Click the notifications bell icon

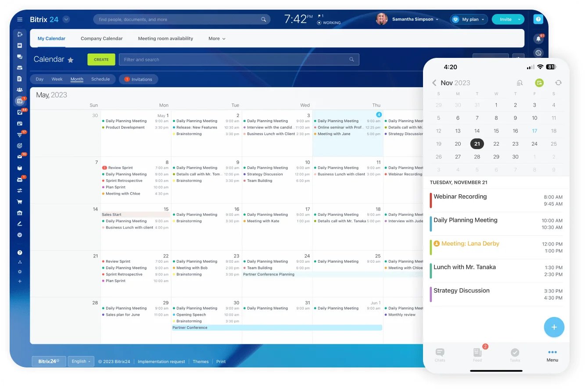(538, 39)
